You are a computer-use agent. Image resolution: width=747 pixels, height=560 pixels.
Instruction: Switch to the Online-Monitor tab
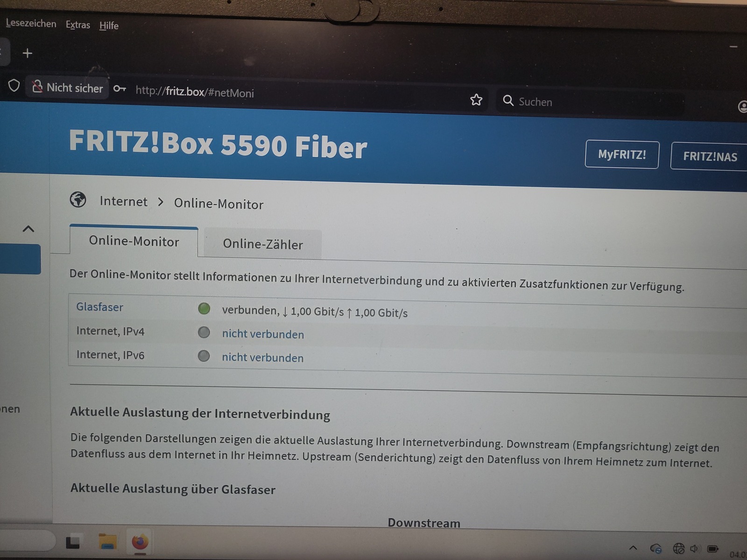(x=134, y=241)
